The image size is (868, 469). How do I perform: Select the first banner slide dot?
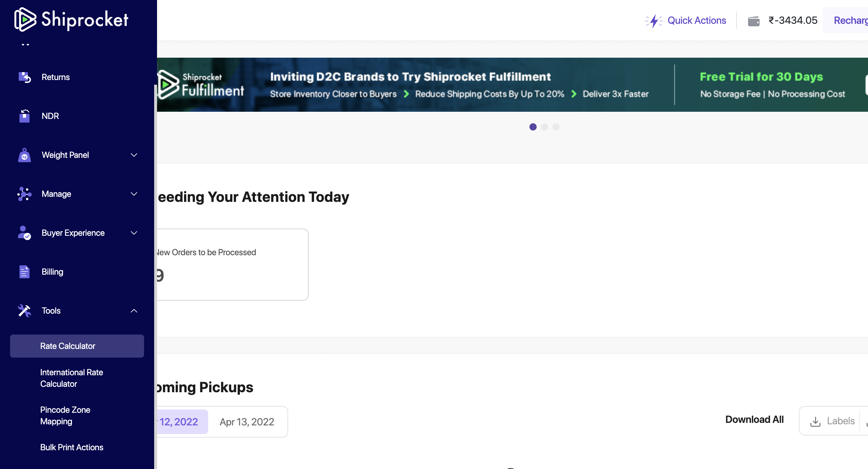tap(533, 127)
